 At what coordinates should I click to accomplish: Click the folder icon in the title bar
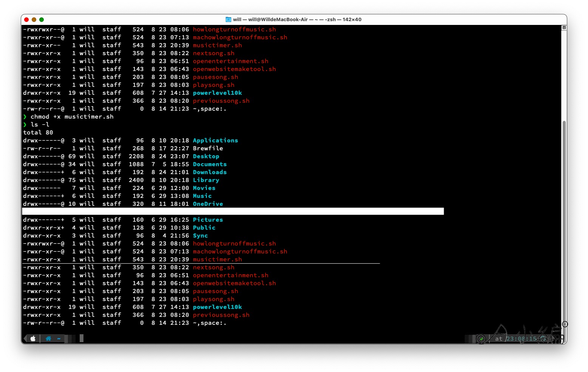click(x=228, y=20)
